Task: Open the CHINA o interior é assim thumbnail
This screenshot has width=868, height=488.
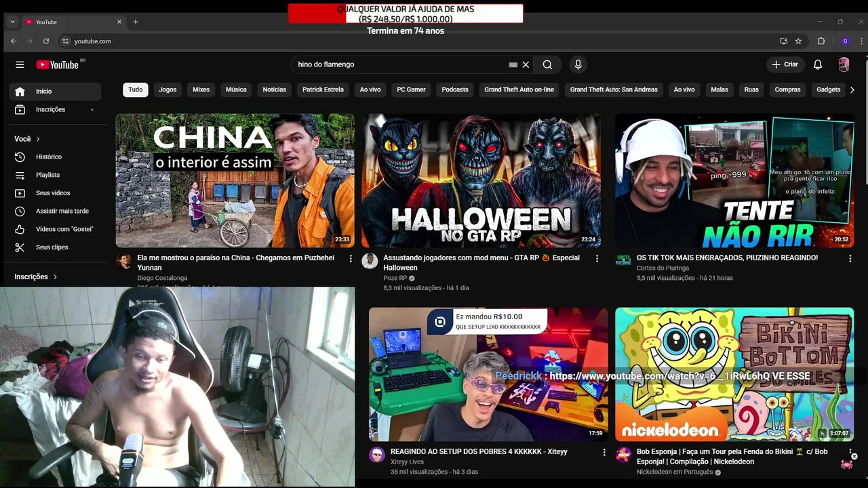Action: point(235,180)
